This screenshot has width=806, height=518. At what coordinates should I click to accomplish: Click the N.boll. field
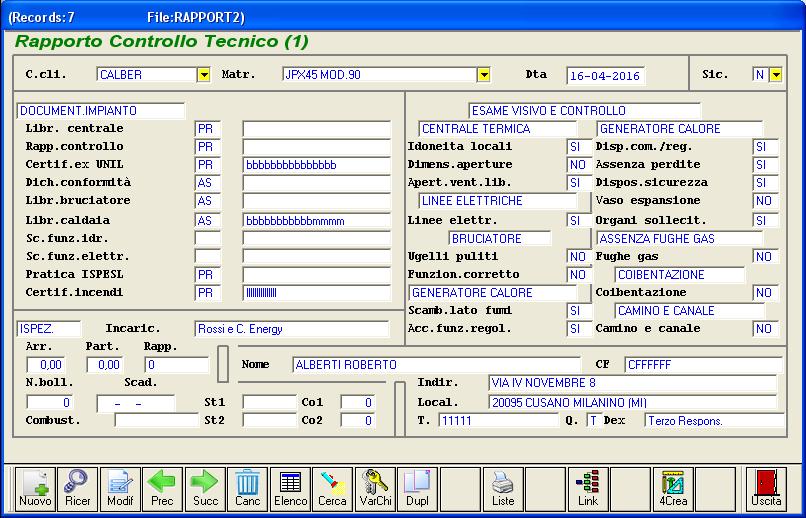[49, 402]
